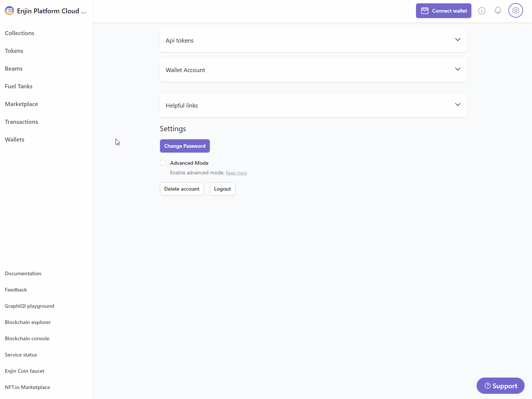Enable the Advanced Mode checkbox
The width and height of the screenshot is (532, 399).
pos(163,163)
